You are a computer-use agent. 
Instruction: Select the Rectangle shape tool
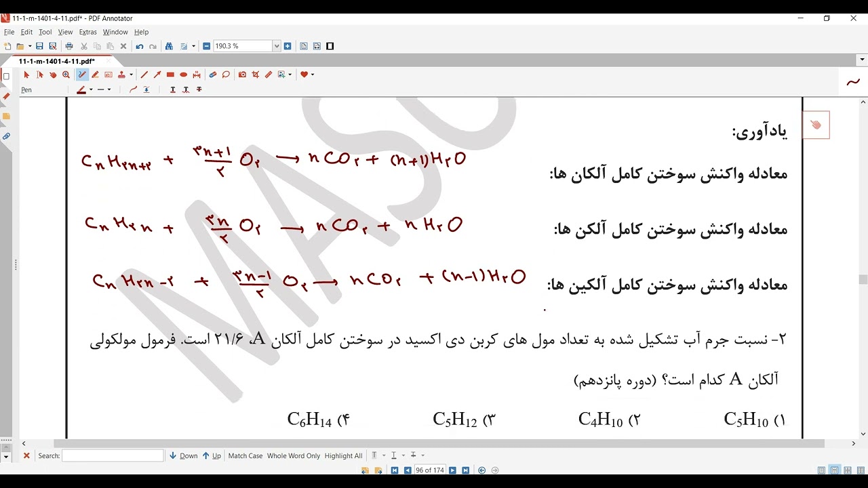click(x=170, y=75)
